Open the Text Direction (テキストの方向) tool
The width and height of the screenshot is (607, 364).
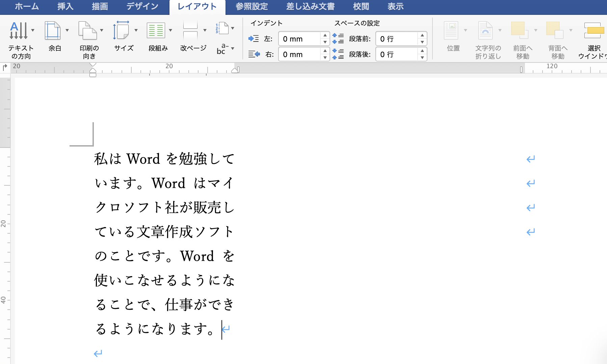click(19, 30)
